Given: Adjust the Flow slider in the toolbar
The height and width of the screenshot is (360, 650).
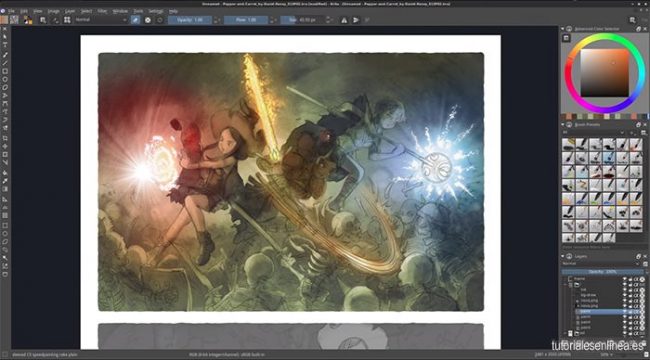Looking at the screenshot, I should [246, 20].
